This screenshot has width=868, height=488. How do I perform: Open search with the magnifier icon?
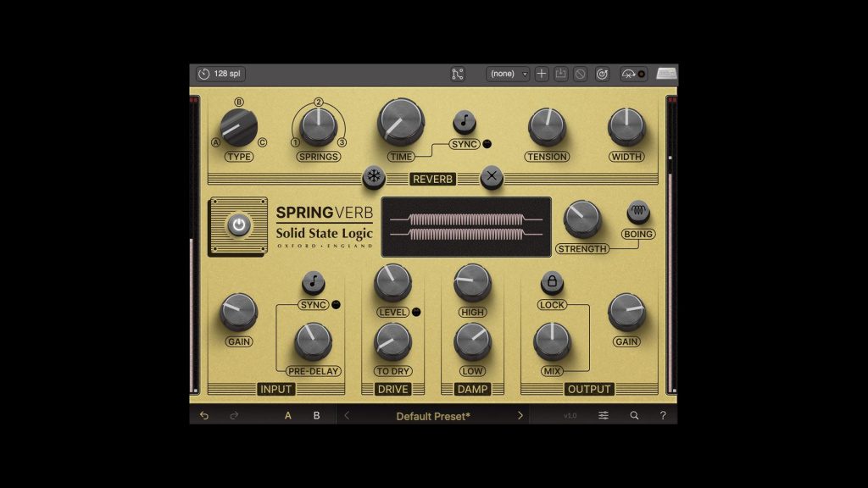click(x=634, y=415)
